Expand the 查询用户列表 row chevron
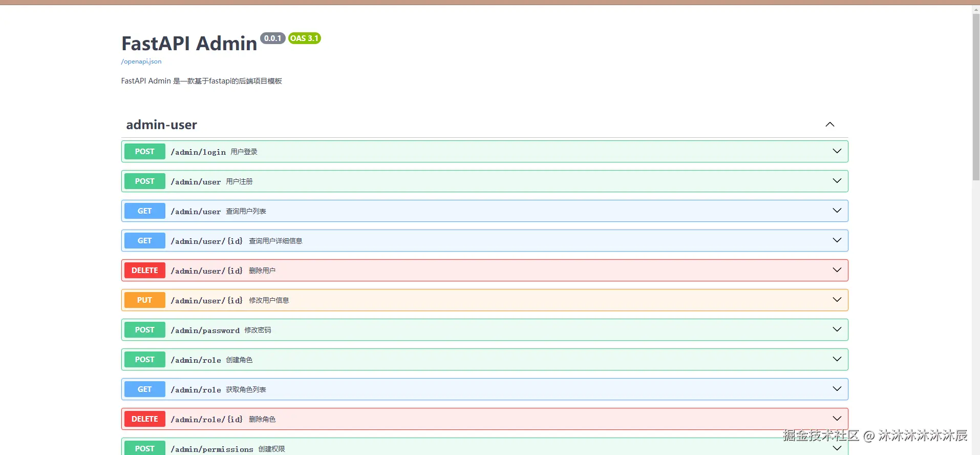The height and width of the screenshot is (455, 980). pos(837,211)
